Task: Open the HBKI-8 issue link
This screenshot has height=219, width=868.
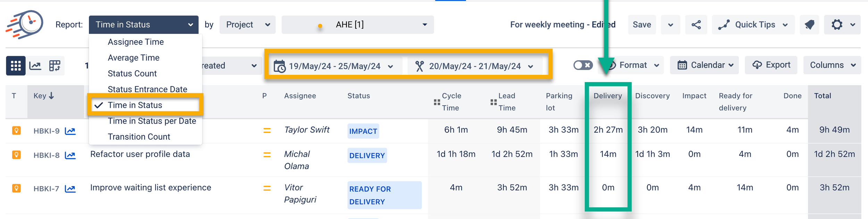Action: pyautogui.click(x=47, y=155)
